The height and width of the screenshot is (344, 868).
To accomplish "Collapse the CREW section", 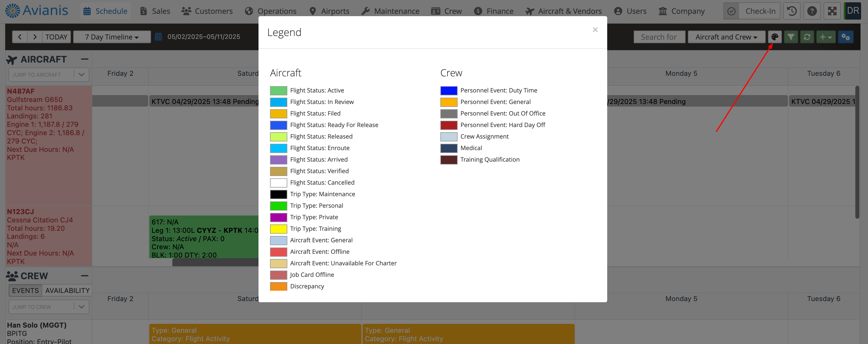I will click(84, 276).
